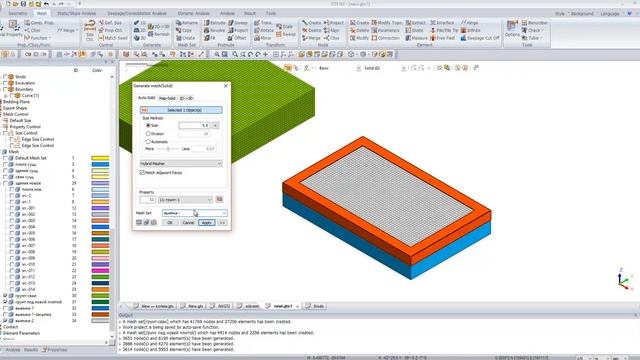Viewport: 640px width, 360px height.
Task: Switch to the Geometry ribbon tab
Action: click(18, 13)
